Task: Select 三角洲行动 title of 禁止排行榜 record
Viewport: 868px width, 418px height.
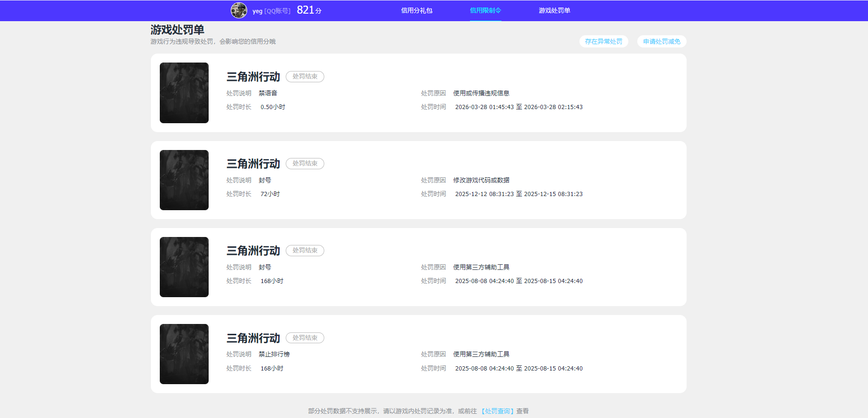Action: (x=253, y=338)
